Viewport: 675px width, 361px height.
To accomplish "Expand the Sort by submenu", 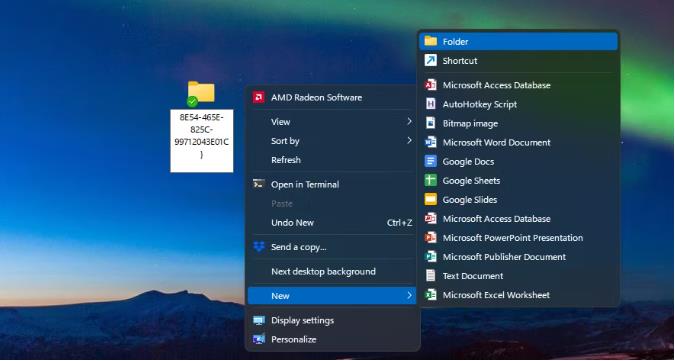I will click(x=332, y=141).
